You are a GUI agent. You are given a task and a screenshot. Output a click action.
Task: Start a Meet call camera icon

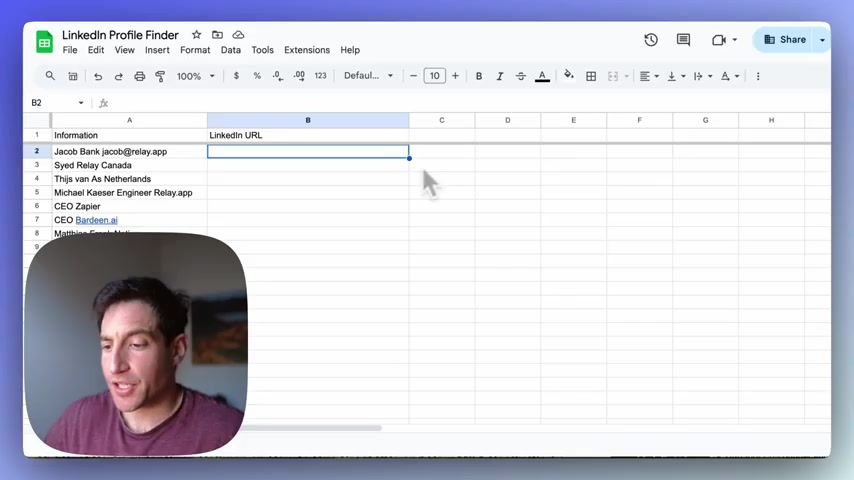719,40
